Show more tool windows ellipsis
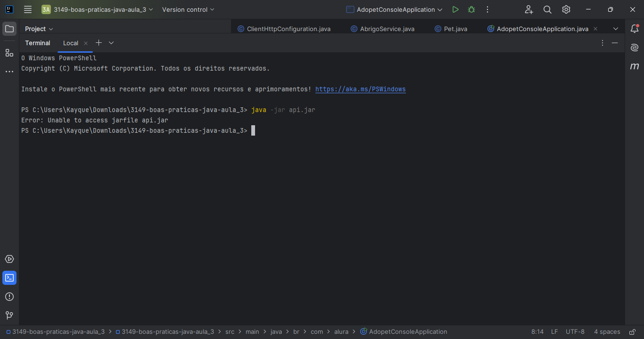The height and width of the screenshot is (339, 644). tap(9, 72)
